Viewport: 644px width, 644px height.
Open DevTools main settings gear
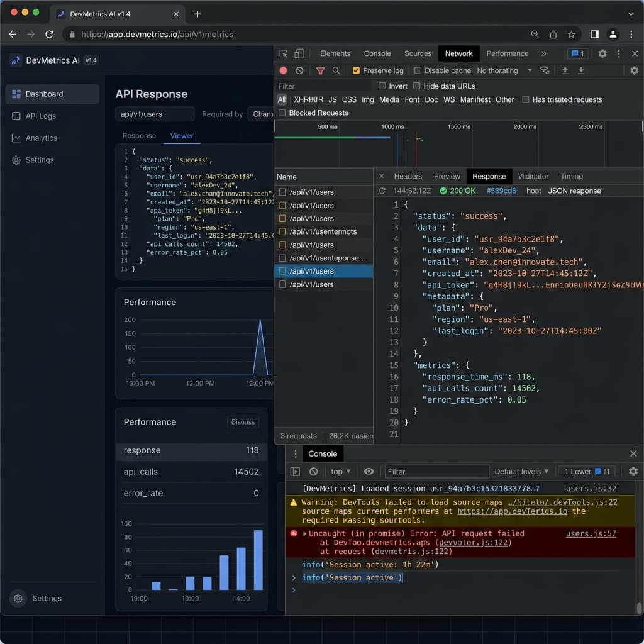click(602, 54)
